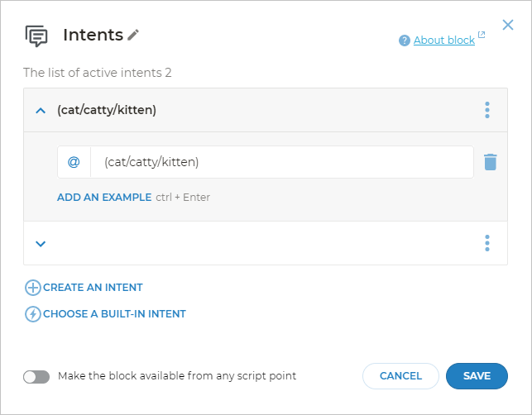Open three-dot menu for (cat/catty/kitten) intent
The image size is (532, 415).
487,110
